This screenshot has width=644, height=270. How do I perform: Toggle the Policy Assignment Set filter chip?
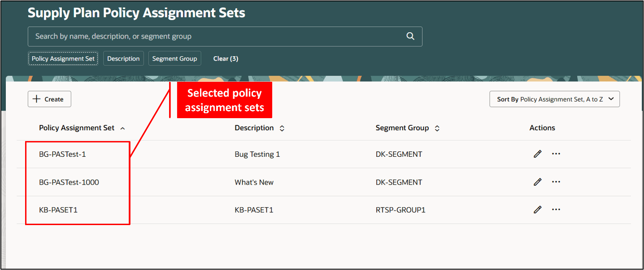[63, 58]
